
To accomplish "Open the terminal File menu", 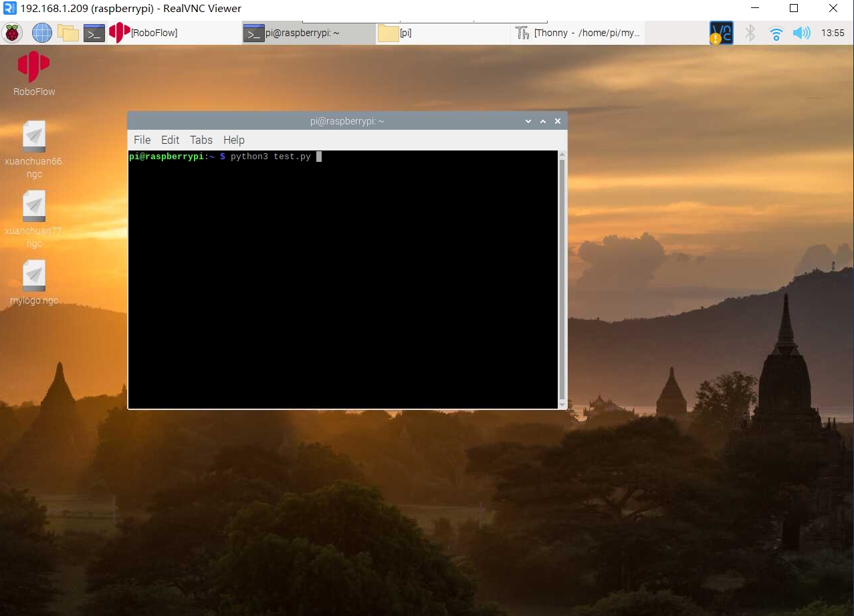I will (142, 140).
